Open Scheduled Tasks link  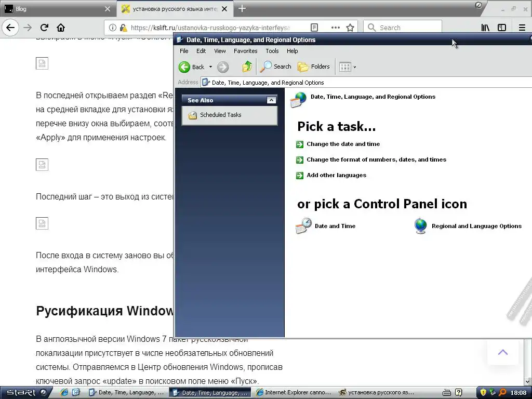[x=220, y=115]
